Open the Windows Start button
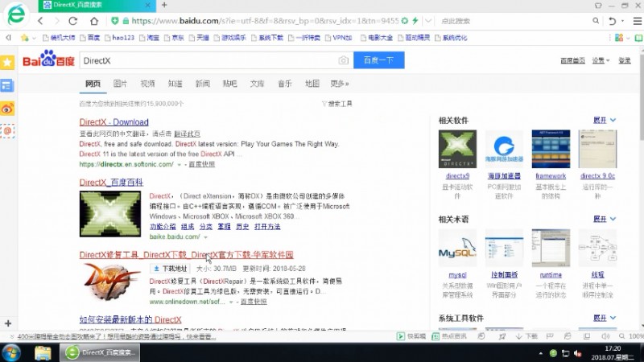Viewport: 644px width, 362px height. pyautogui.click(x=11, y=352)
